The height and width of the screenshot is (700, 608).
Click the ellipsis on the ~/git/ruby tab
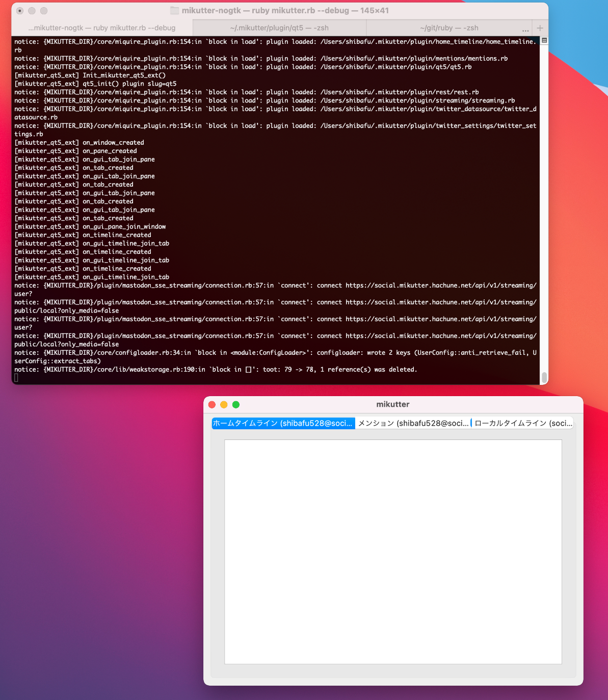coord(525,29)
